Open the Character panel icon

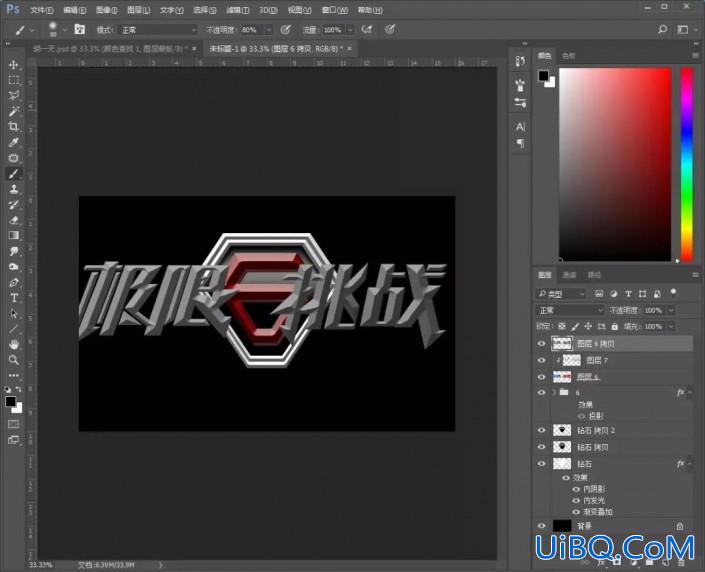520,127
